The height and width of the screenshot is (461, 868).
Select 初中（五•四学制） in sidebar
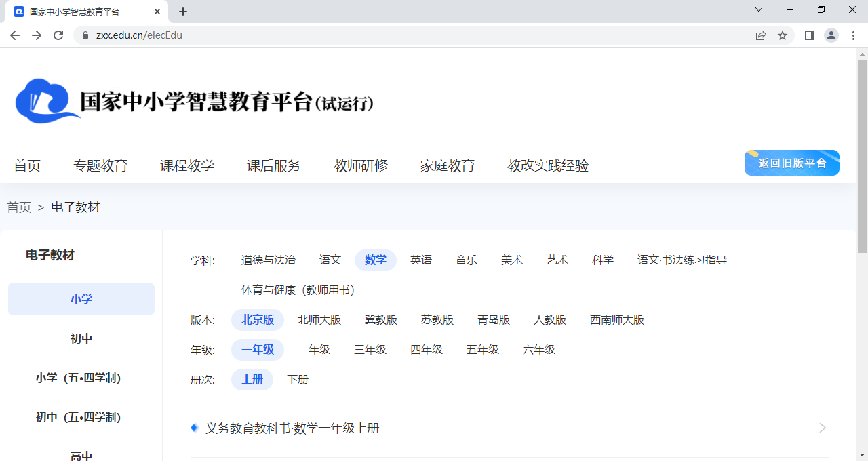(81, 417)
